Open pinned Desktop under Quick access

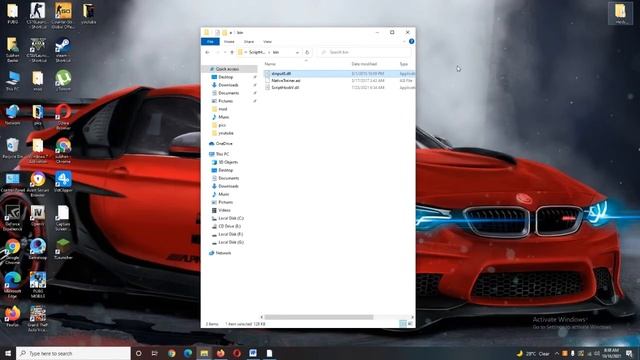(x=225, y=77)
